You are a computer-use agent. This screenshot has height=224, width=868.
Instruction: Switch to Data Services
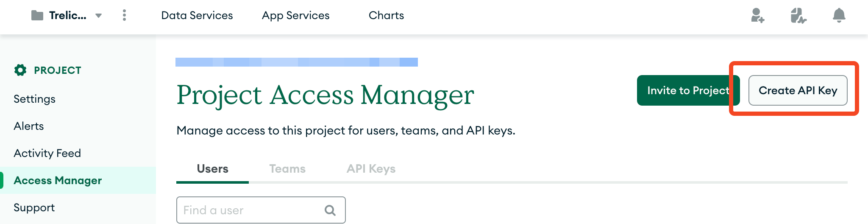(x=197, y=15)
